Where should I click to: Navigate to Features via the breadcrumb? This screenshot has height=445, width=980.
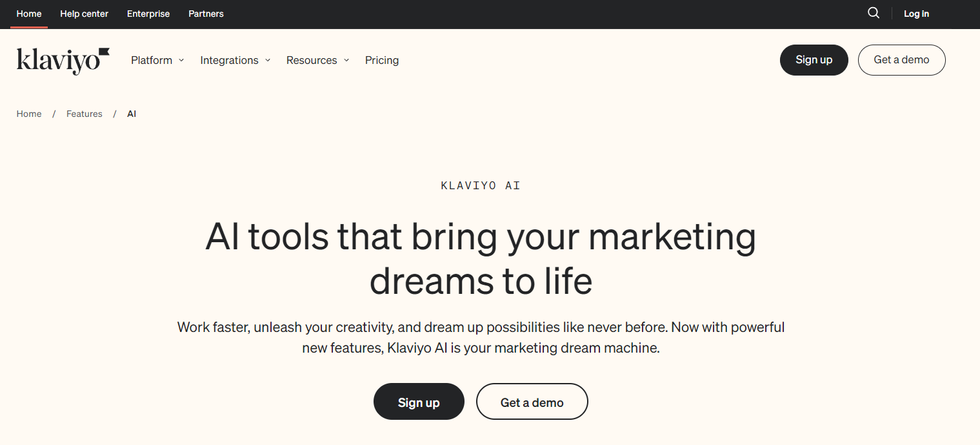coord(84,113)
